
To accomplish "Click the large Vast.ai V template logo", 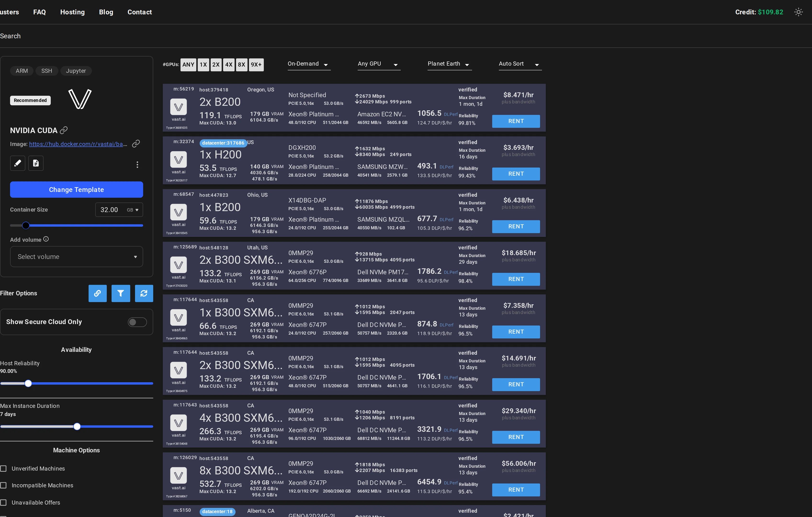I will [80, 99].
